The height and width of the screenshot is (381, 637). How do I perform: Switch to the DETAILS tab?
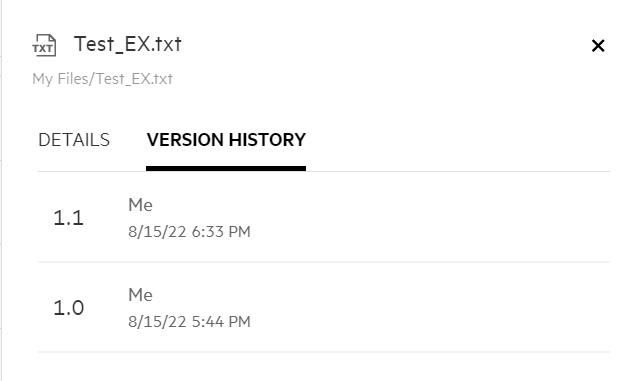pos(74,140)
